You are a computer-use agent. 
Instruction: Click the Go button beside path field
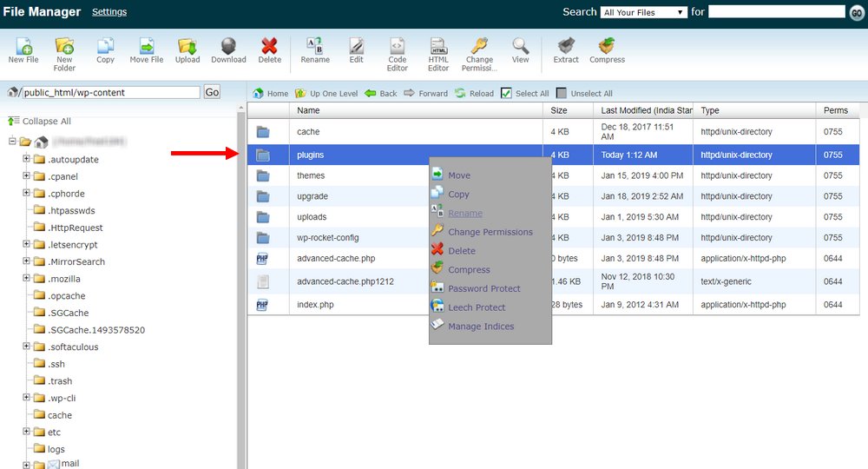(212, 92)
